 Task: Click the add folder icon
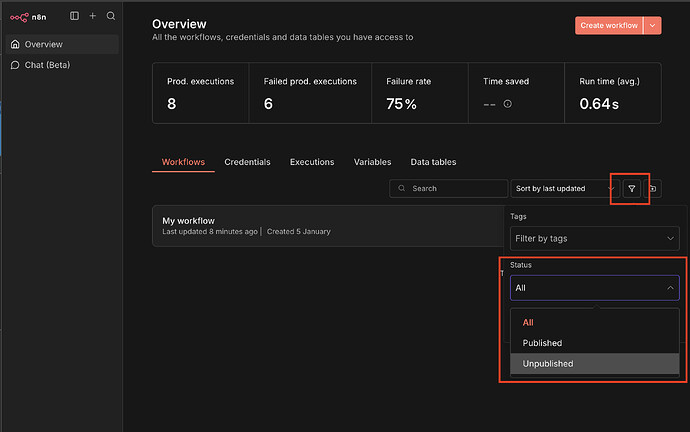653,188
